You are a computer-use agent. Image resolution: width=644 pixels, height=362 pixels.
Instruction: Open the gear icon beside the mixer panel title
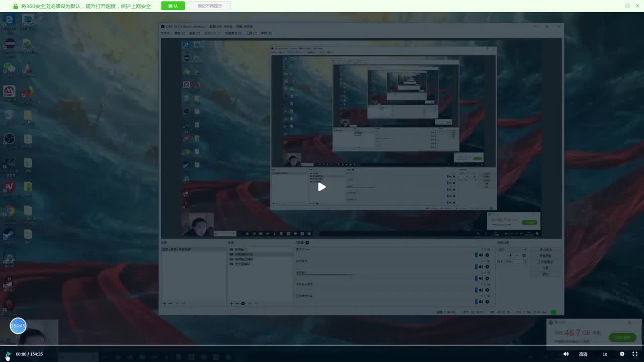[x=307, y=243]
